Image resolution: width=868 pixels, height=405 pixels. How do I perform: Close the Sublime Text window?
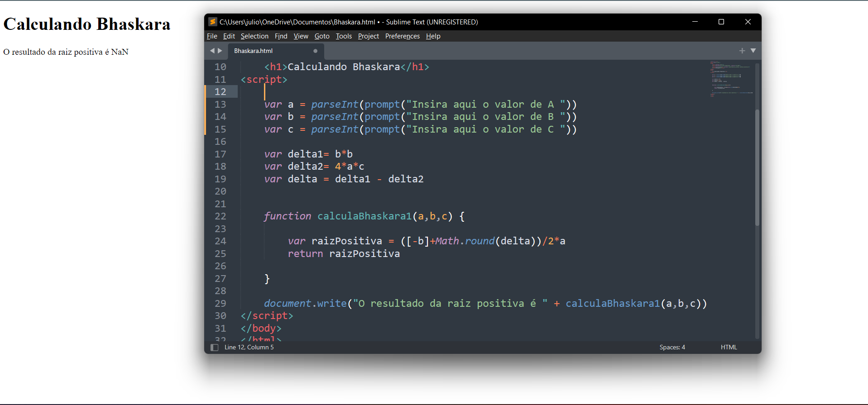(748, 22)
